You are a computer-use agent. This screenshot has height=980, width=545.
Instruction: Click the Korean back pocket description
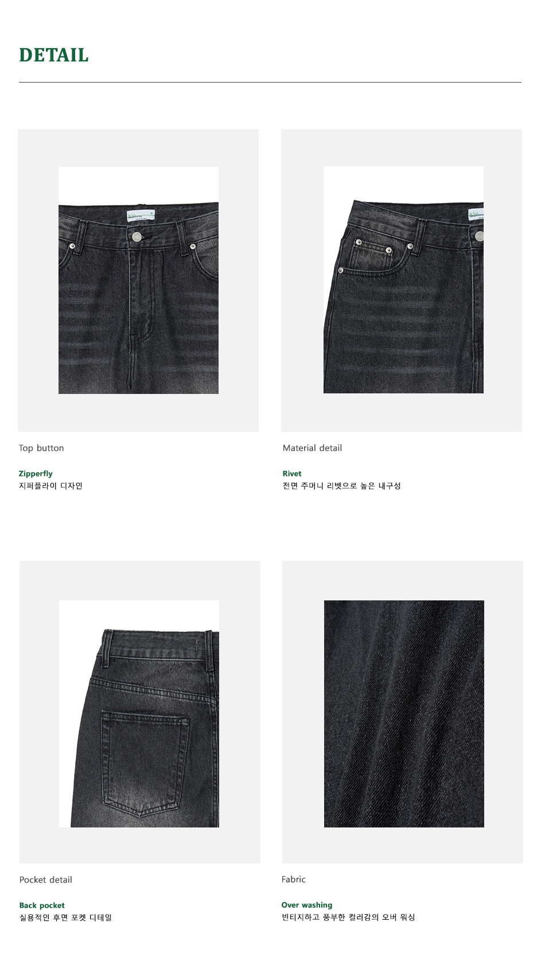point(65,917)
